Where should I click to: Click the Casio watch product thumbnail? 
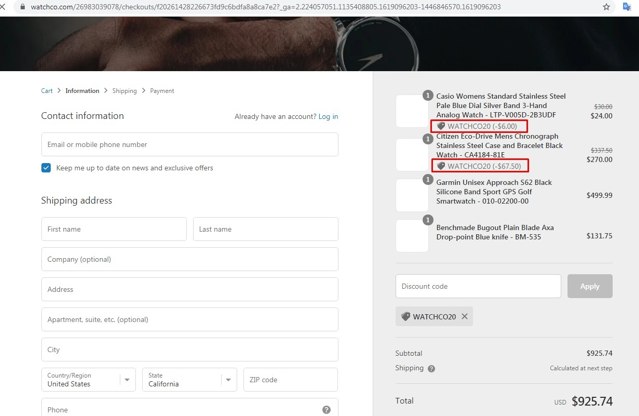412,111
